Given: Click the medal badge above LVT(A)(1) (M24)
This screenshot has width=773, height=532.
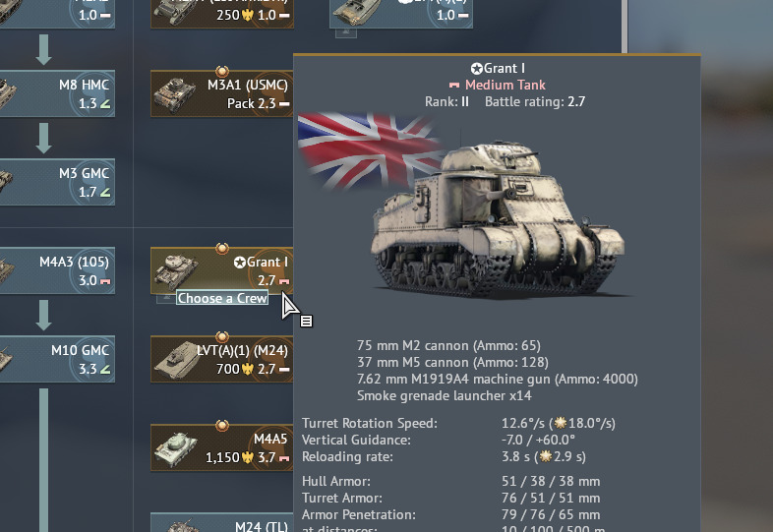Looking at the screenshot, I should 222,336.
